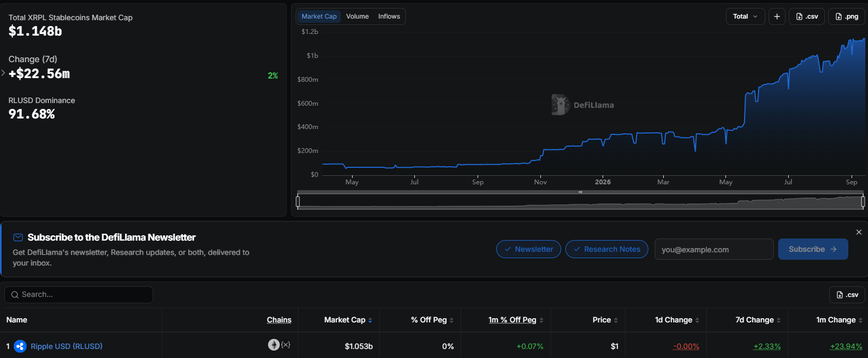Switch chart to Market Cap tab
The width and height of the screenshot is (868, 358).
pyautogui.click(x=319, y=16)
